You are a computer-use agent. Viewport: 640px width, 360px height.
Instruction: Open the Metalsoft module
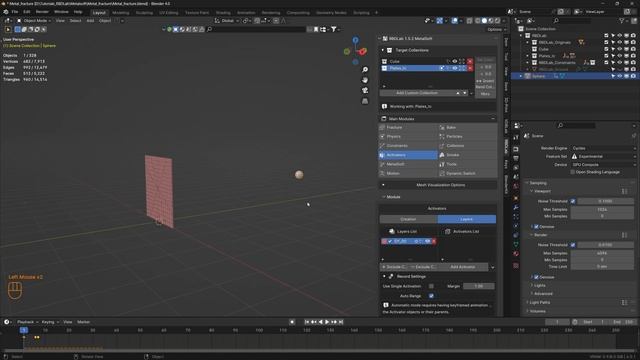point(408,164)
